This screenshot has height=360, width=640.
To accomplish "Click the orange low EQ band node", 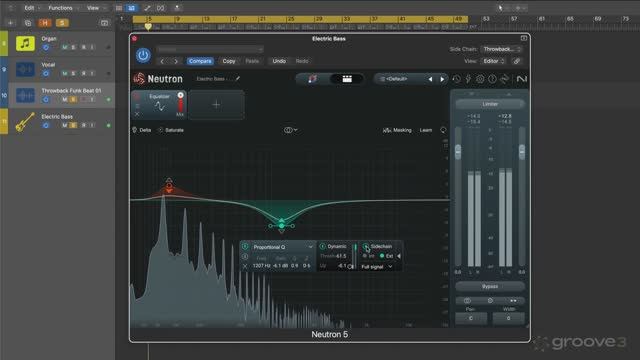I will point(169,186).
